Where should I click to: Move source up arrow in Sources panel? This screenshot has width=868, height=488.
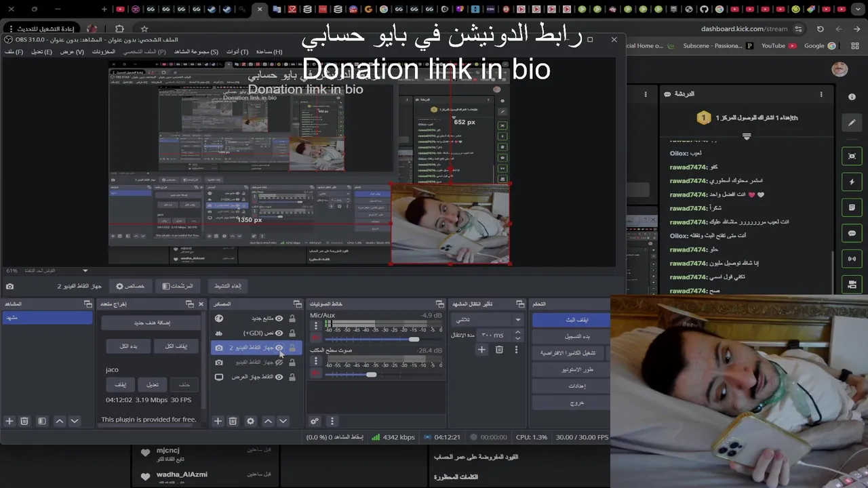point(268,421)
